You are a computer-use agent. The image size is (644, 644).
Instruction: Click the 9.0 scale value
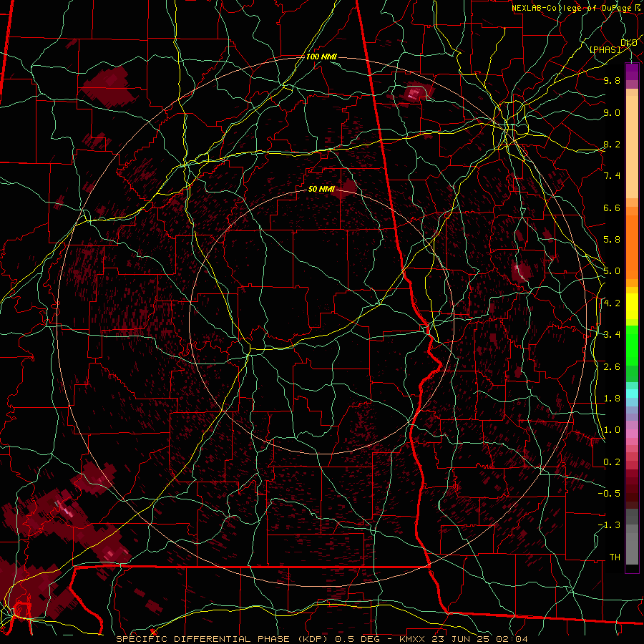[x=612, y=112]
